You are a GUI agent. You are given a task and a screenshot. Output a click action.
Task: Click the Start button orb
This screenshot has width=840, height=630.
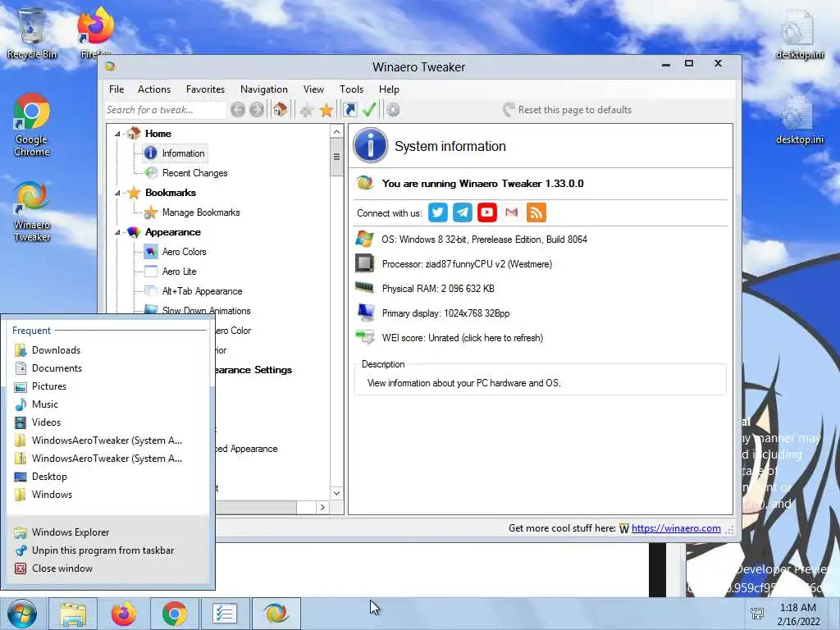point(22,614)
